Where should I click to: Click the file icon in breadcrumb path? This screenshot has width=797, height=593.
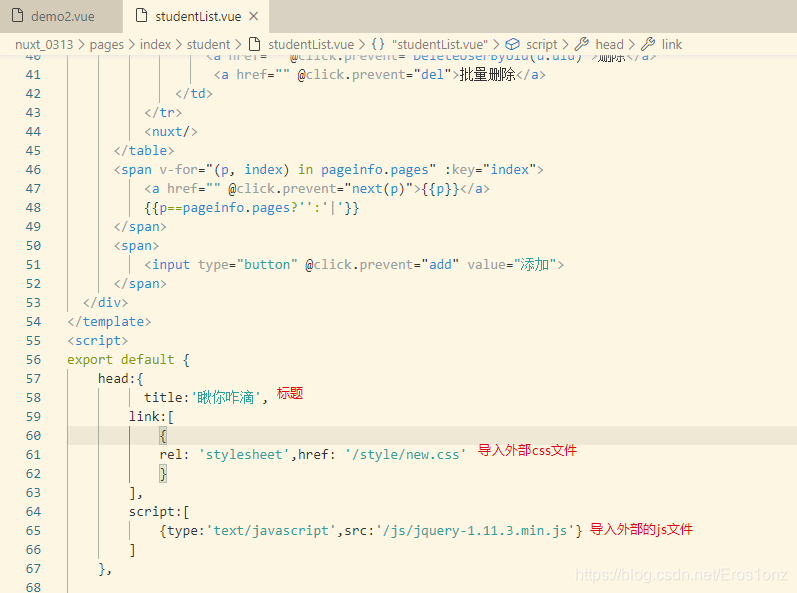coord(255,44)
